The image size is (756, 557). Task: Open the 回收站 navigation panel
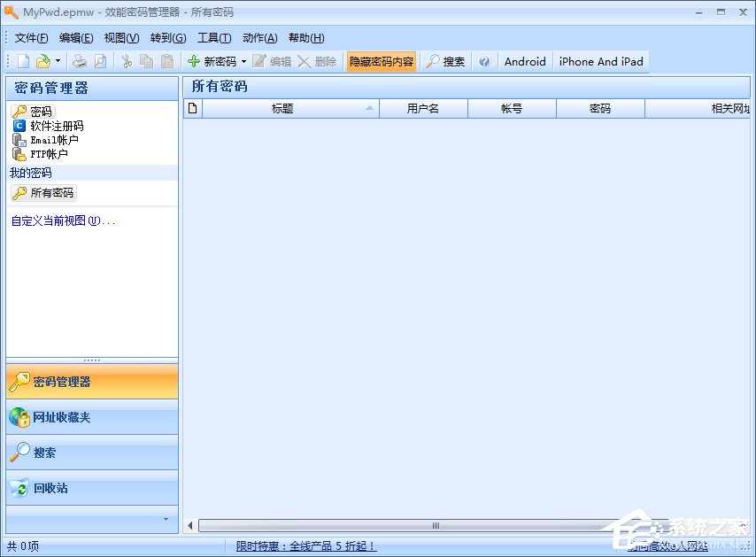coord(92,488)
